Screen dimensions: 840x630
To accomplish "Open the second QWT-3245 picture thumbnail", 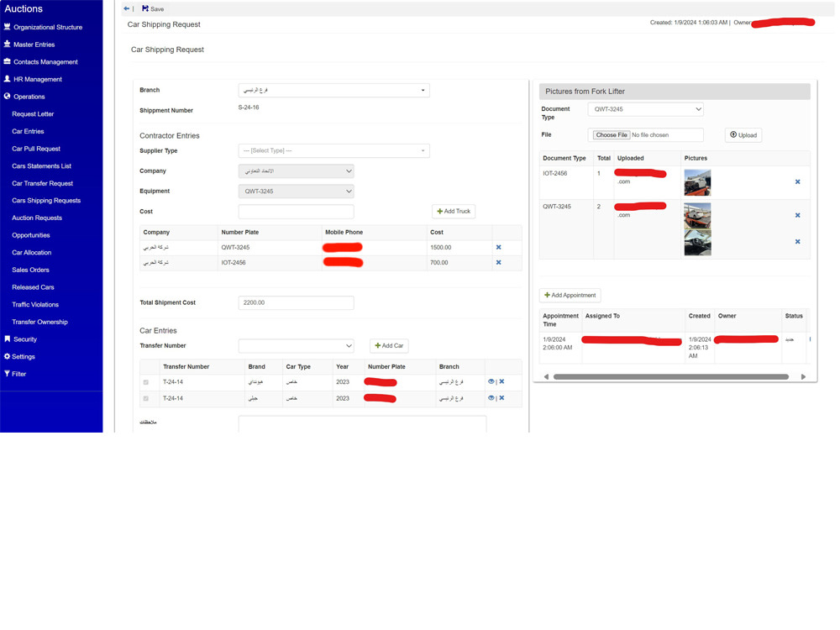I will [697, 243].
